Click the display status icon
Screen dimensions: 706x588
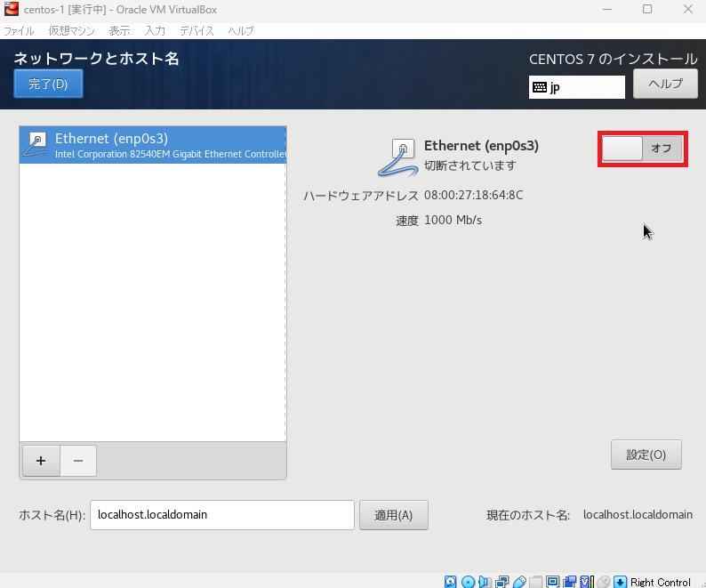(552, 582)
